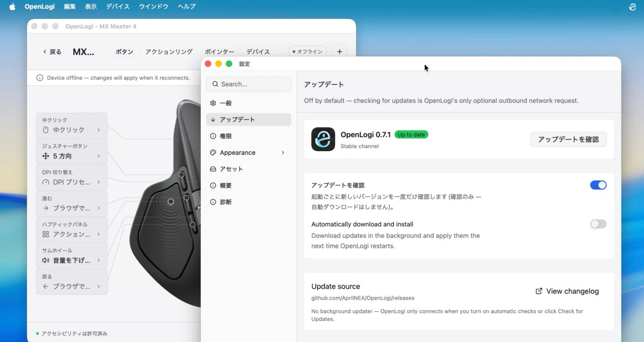Click the haptic panel hotspot on mouse image
Screen dimensions: 644x342
point(171,201)
